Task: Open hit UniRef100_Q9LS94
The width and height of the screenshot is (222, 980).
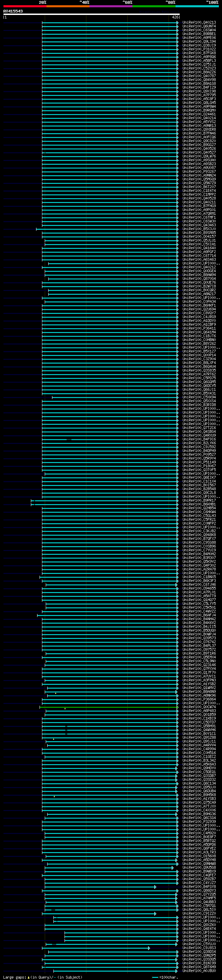Action: pyautogui.click(x=199, y=41)
